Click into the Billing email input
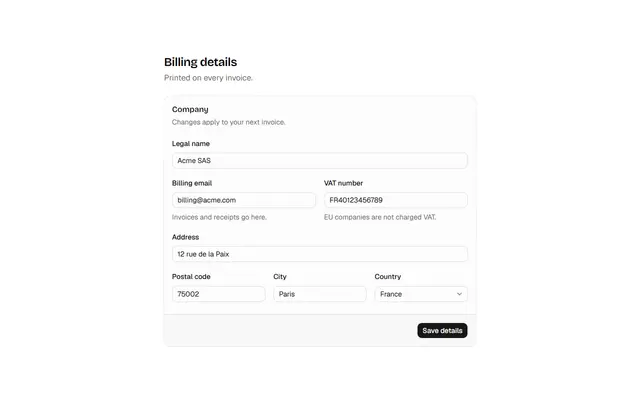Screen dimensions: 640x400 pos(244,200)
